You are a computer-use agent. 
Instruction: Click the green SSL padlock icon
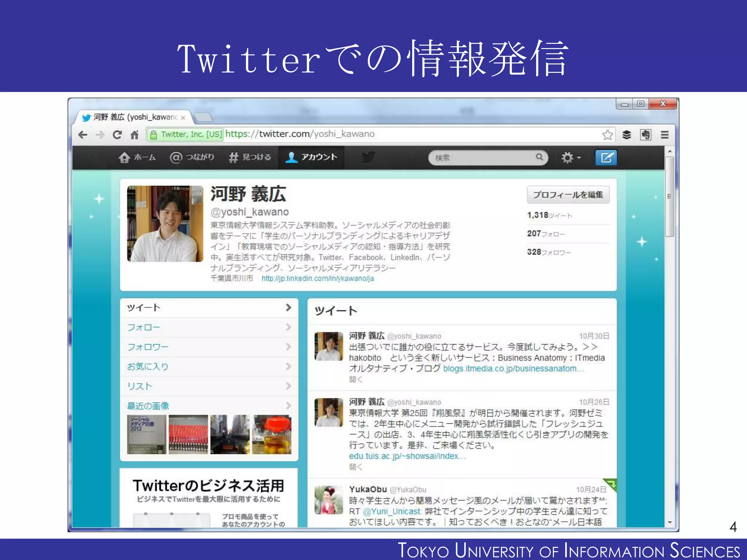pos(154,134)
